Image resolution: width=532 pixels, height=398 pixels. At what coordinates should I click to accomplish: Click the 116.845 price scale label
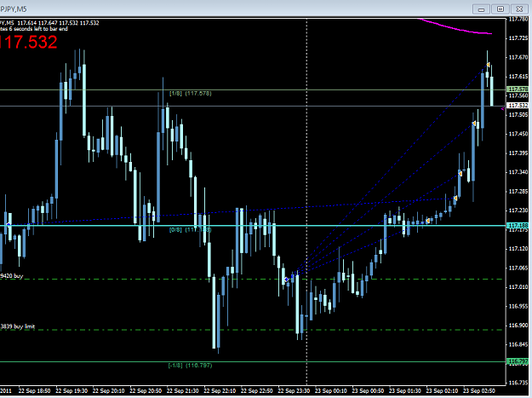[518, 344]
